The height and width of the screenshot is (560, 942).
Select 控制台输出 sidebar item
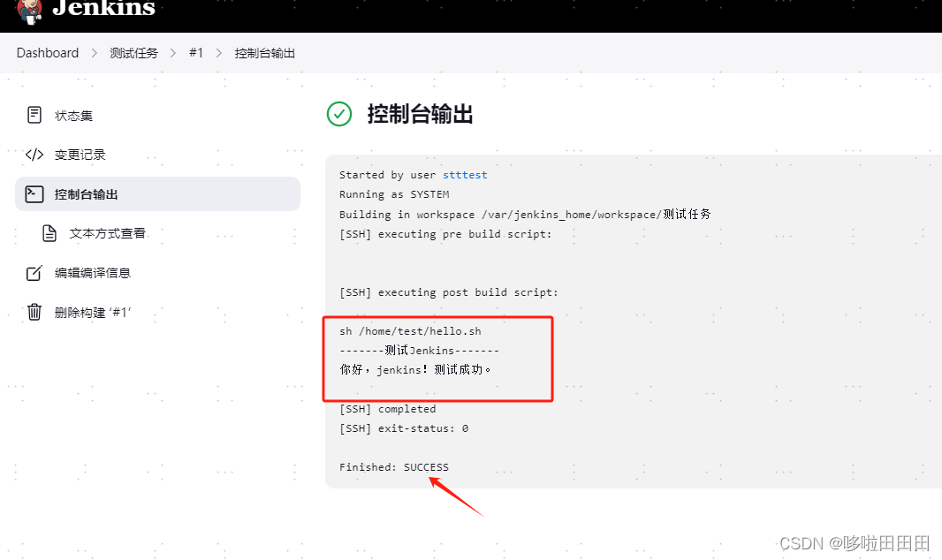point(157,193)
